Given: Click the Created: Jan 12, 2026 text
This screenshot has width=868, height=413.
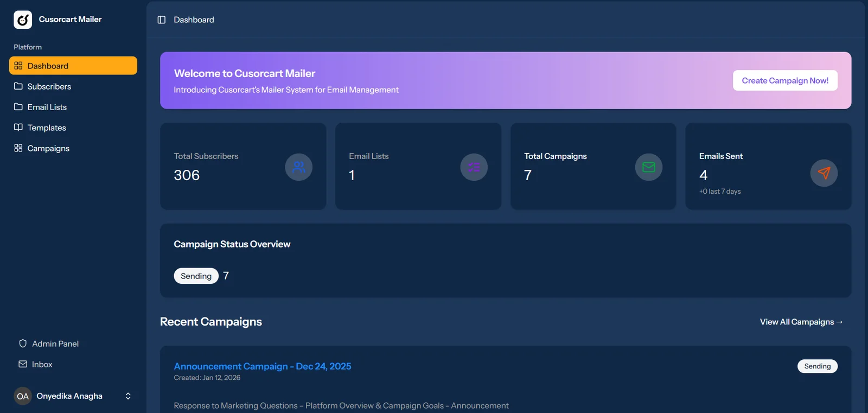Looking at the screenshot, I should [207, 378].
